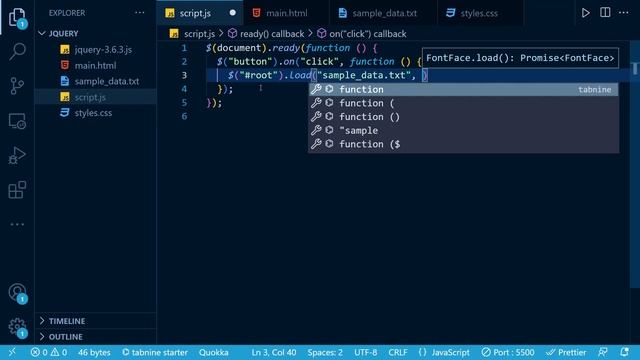Open the Search view in the activity bar
This screenshot has width=640, height=360.
pos(17,51)
